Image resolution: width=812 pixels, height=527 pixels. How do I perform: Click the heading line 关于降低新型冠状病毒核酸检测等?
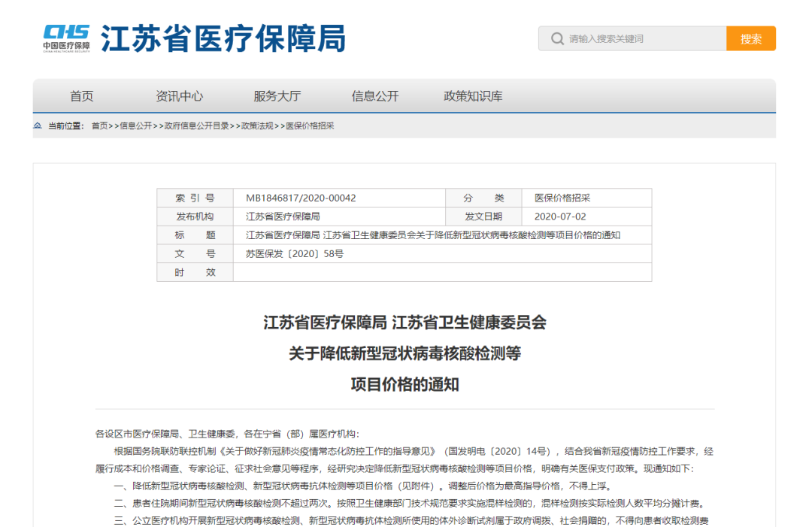(405, 354)
